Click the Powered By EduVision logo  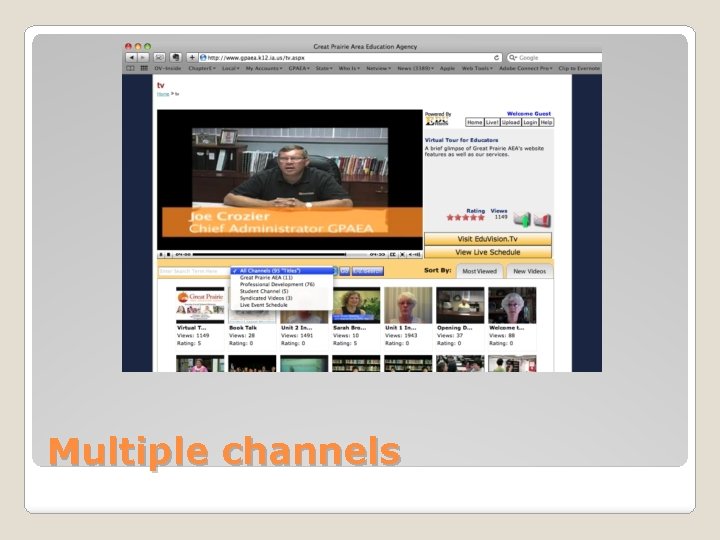[436, 118]
